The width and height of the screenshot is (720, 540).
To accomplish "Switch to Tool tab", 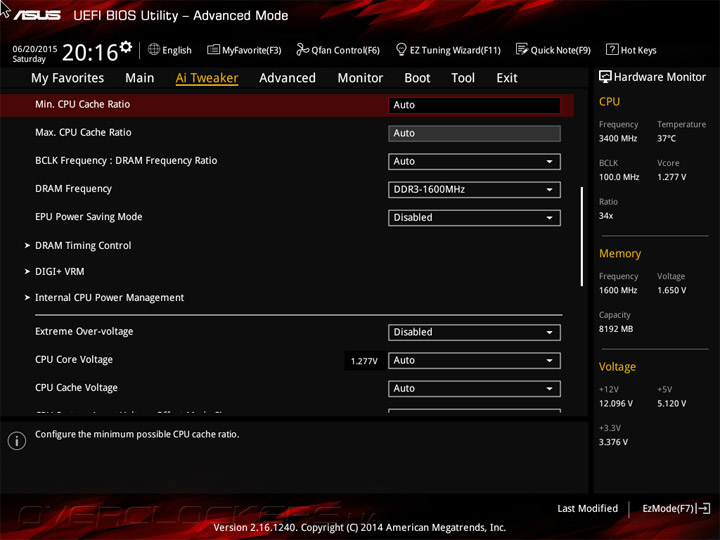I will point(463,78).
